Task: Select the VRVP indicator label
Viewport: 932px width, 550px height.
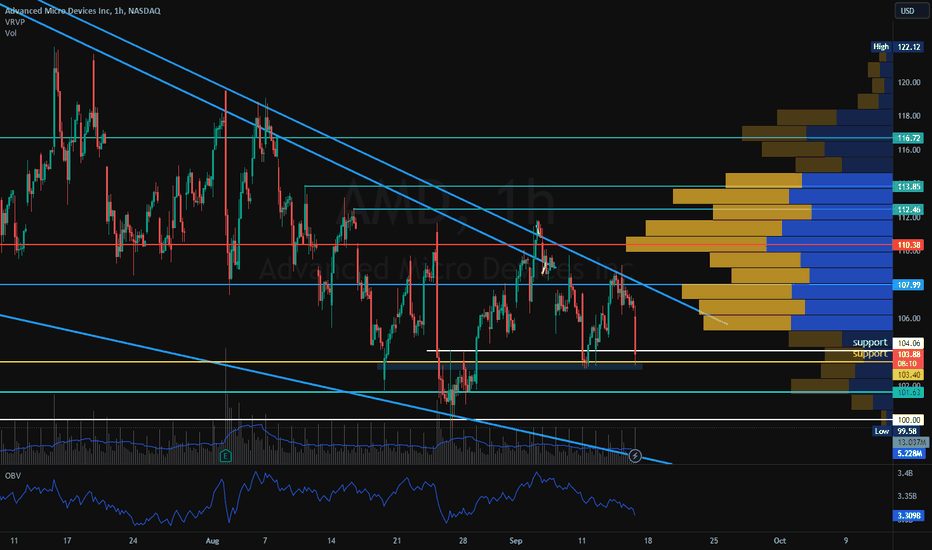Action: coord(15,22)
